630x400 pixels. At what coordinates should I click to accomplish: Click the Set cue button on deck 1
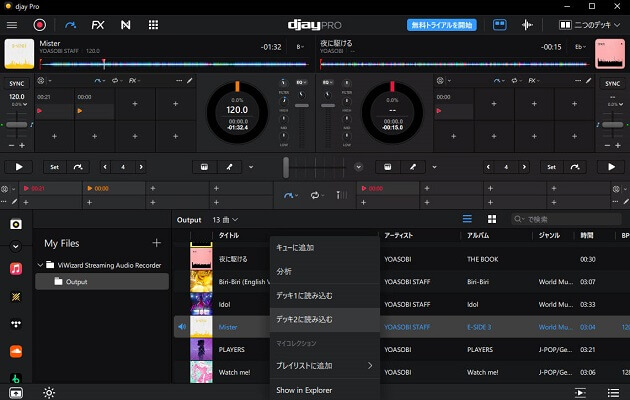pos(55,167)
